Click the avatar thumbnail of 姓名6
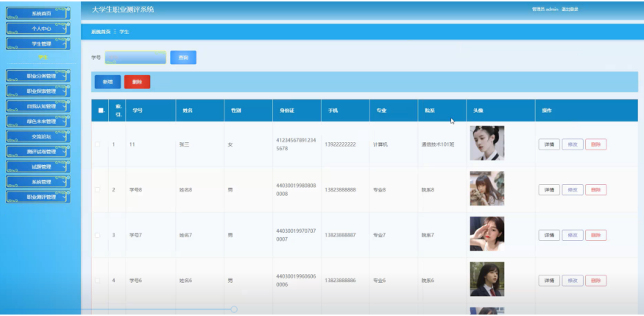 click(487, 279)
